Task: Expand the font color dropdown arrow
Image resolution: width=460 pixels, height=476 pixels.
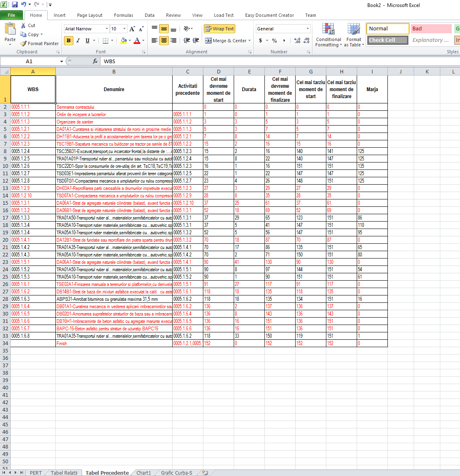Action: [x=143, y=40]
